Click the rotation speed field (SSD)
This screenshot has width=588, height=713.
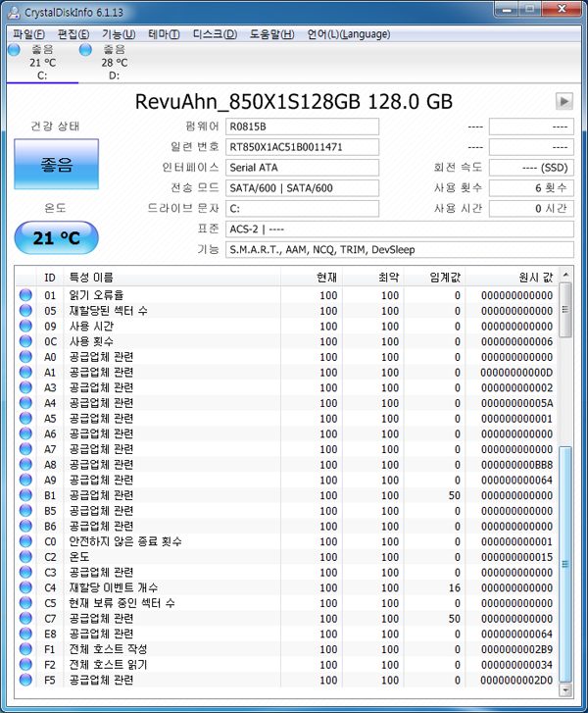531,168
